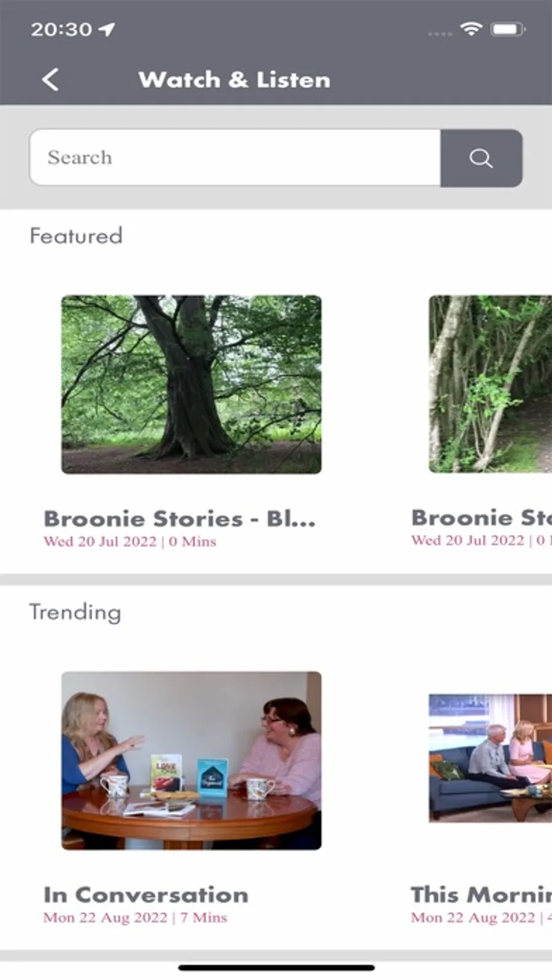Tap the back arrow in header

click(x=50, y=80)
